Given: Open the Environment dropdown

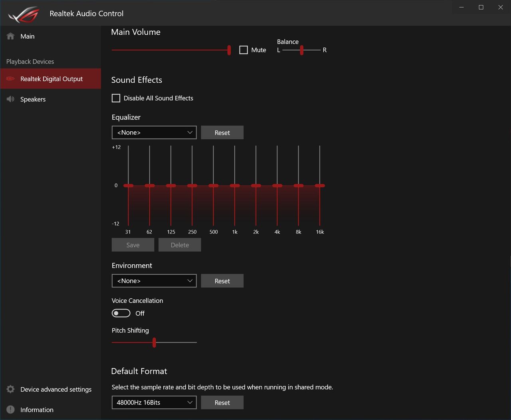Looking at the screenshot, I should coord(154,281).
